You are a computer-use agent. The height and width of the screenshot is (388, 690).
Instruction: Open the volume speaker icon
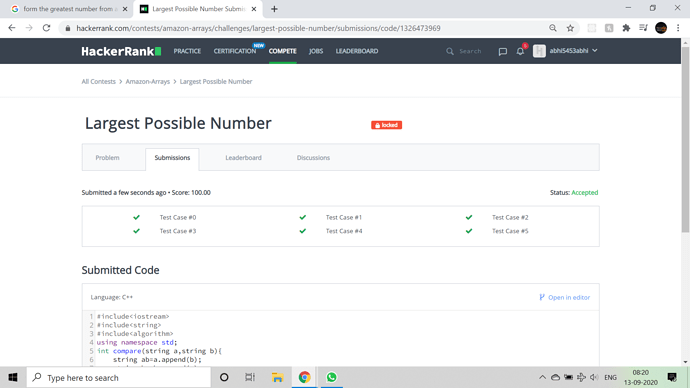(594, 377)
